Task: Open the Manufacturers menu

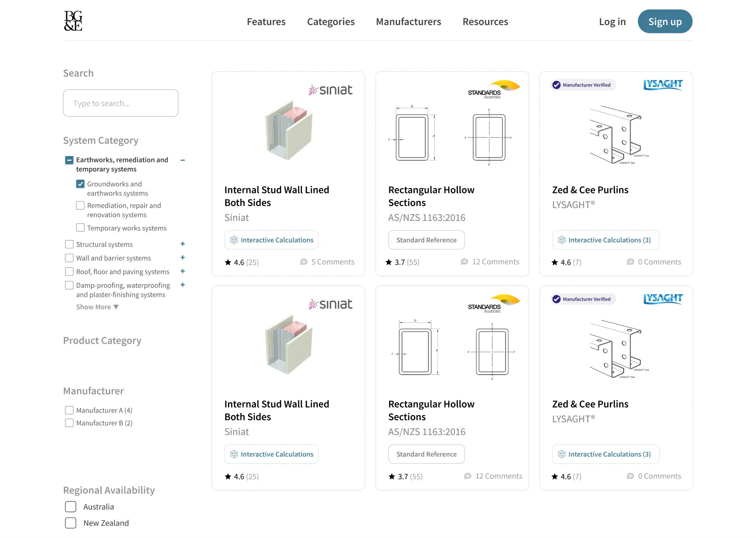Action: 409,22
